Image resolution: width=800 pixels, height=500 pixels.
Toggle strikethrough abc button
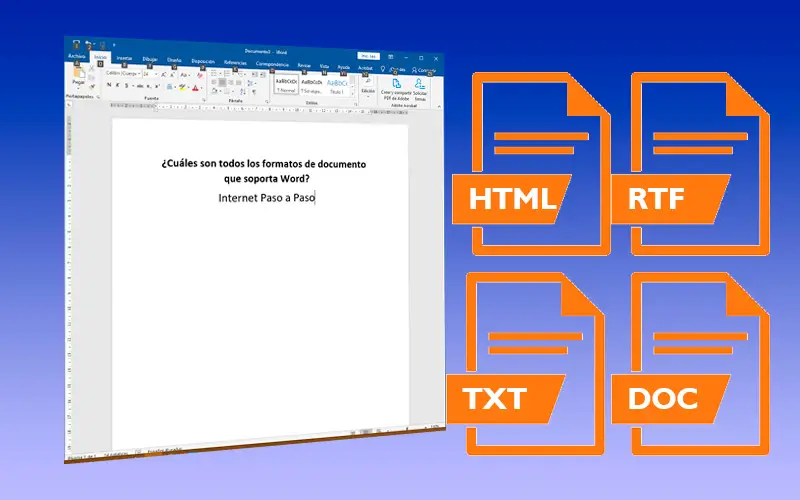140,86
